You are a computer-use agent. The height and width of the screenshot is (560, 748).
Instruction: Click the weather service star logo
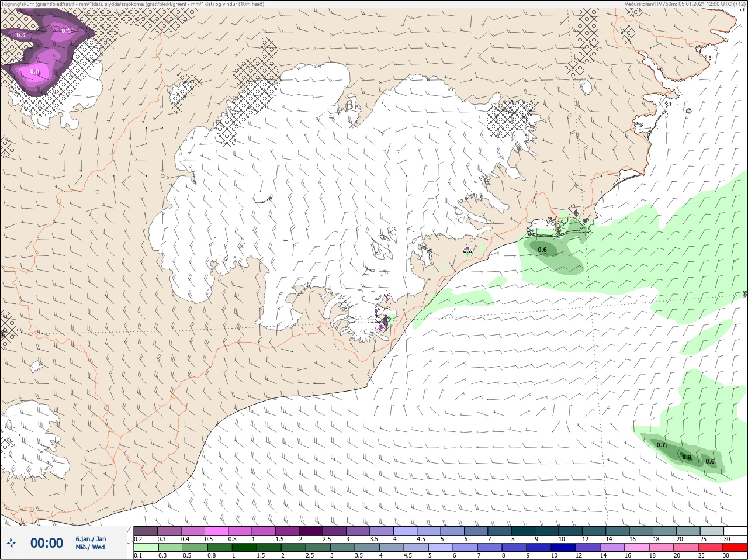[x=12, y=543]
